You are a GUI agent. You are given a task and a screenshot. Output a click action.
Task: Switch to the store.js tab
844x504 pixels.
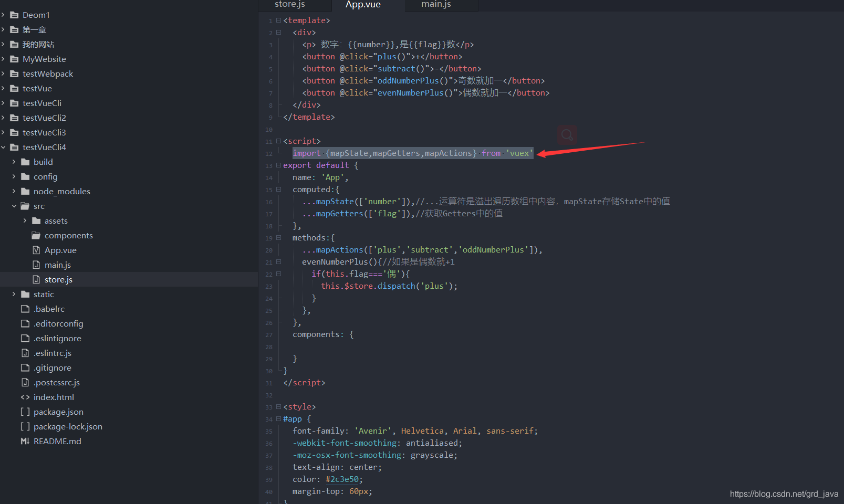point(290,5)
